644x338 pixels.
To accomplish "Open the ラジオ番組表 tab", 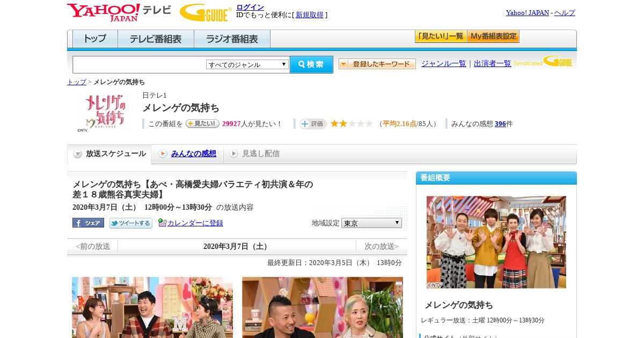I will coord(232,39).
